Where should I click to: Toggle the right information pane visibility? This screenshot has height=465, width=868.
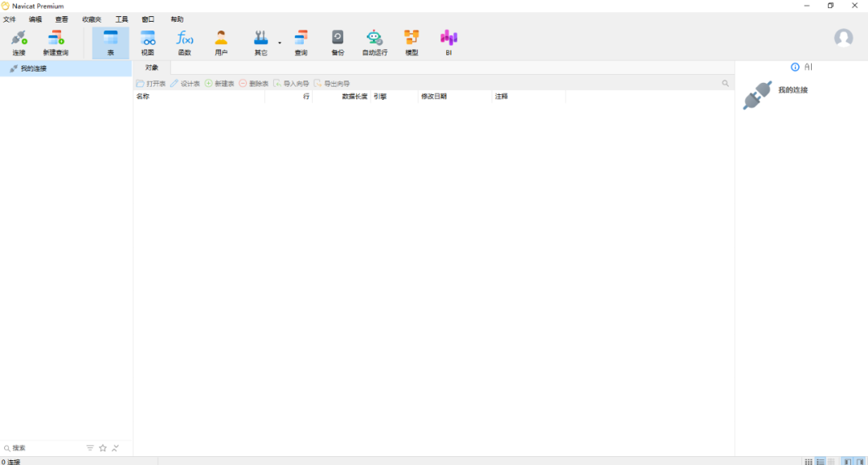tap(860, 461)
